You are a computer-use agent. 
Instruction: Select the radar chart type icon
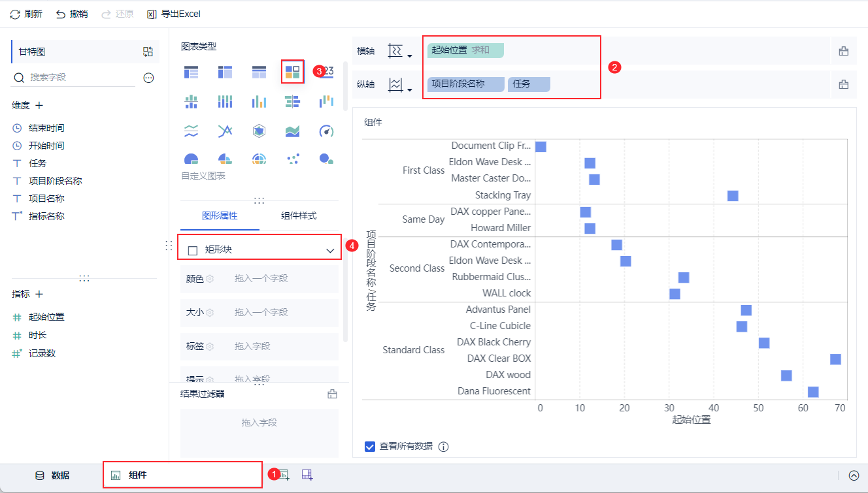pyautogui.click(x=259, y=131)
